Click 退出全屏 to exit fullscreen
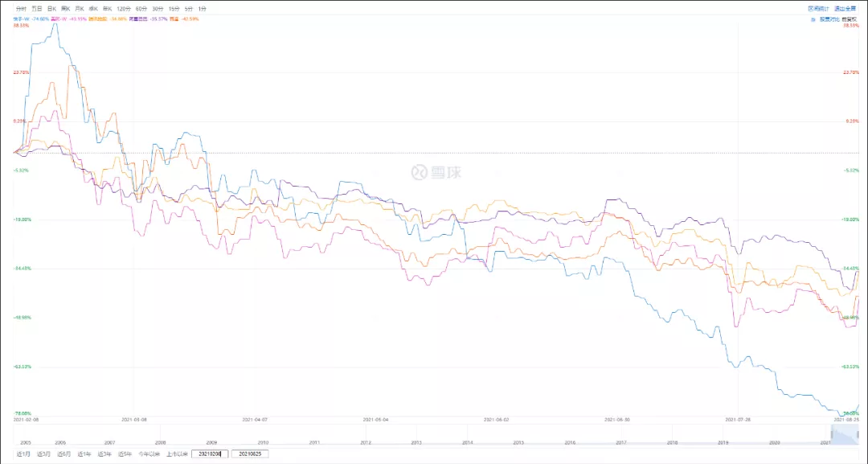 [x=844, y=8]
